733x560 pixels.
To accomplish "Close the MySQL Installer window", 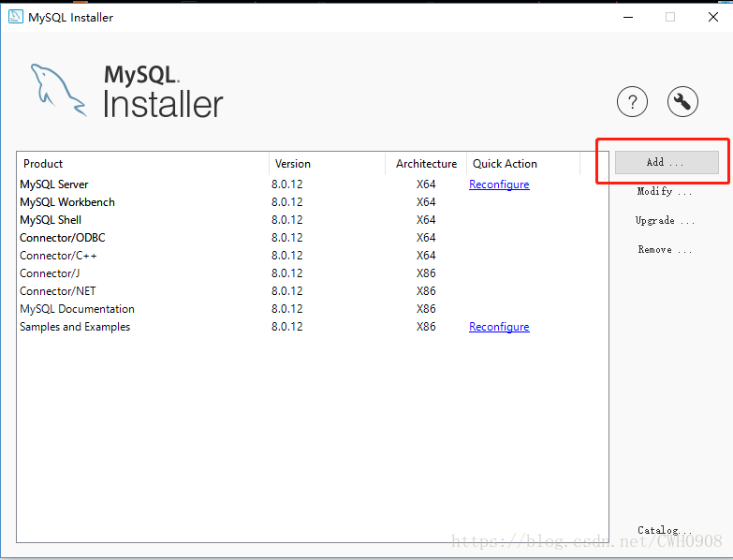I will [x=713, y=17].
